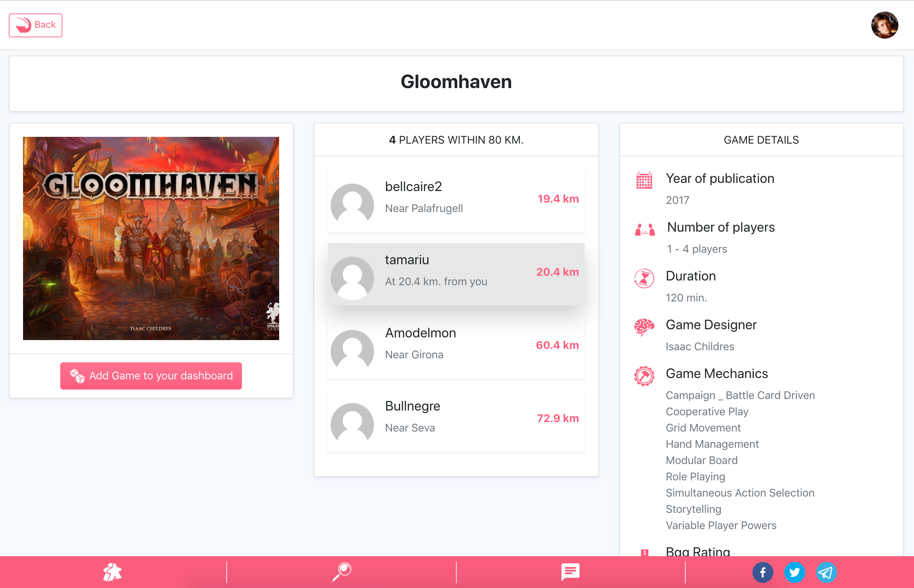Click publication year '2017'
This screenshot has width=914, height=588.
[x=677, y=200]
